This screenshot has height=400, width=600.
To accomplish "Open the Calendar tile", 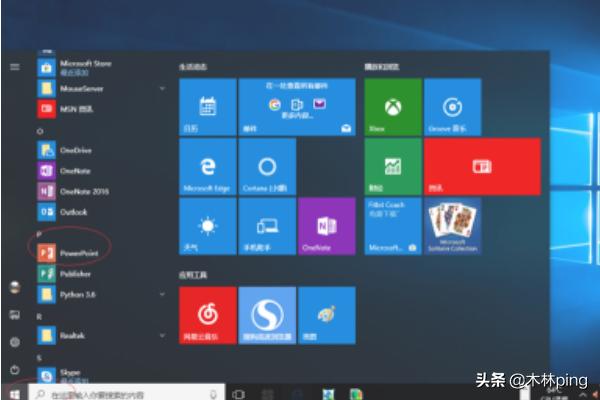I will [x=208, y=107].
